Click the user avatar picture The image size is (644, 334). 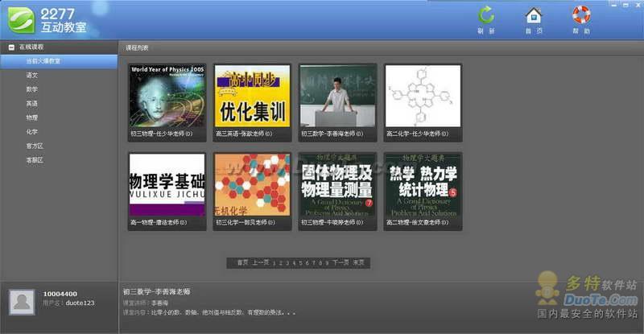click(x=22, y=302)
